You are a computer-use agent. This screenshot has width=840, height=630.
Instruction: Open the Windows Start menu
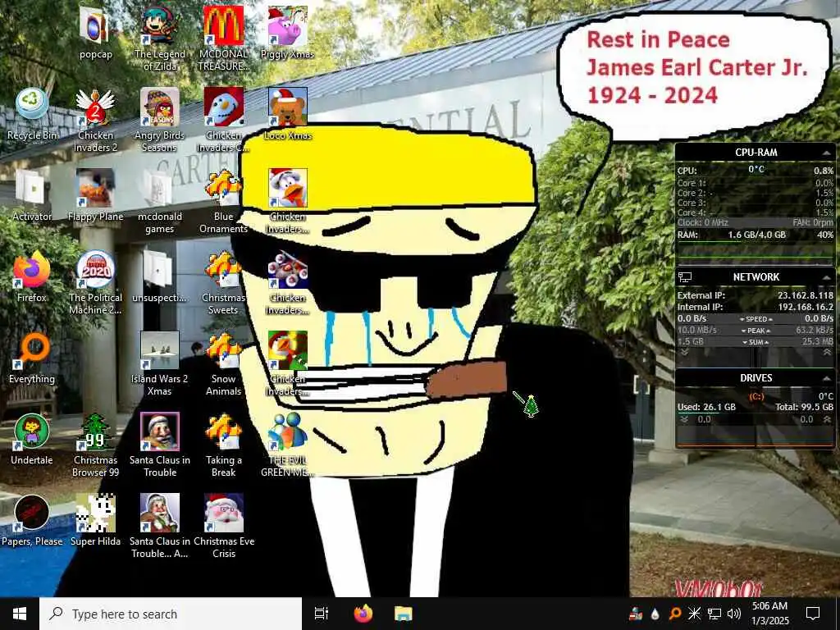click(20, 614)
